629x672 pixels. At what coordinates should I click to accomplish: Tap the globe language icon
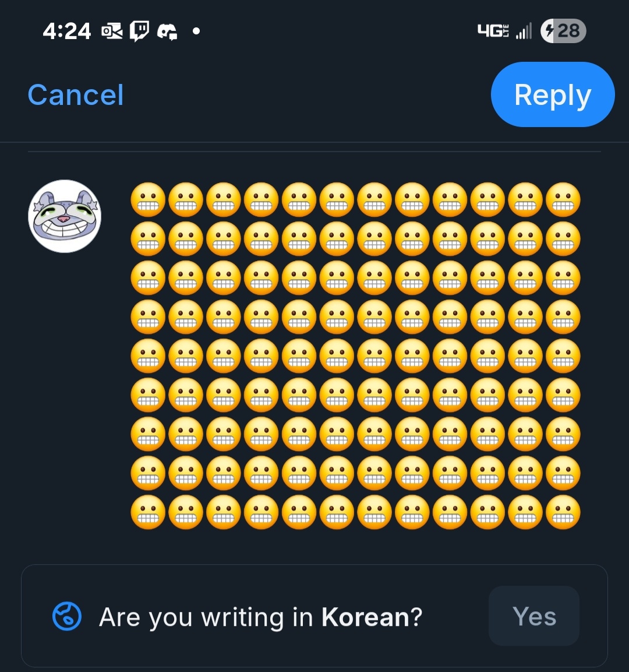click(67, 617)
